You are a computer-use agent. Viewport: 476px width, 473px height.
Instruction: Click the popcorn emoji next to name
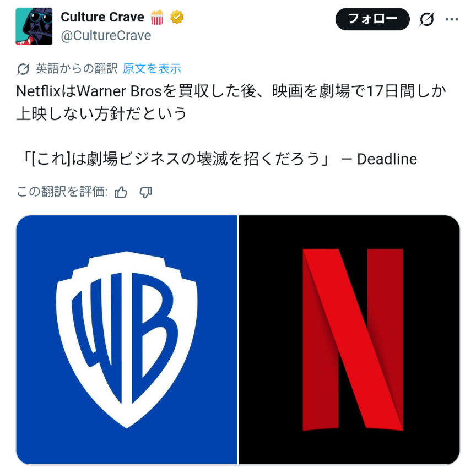(x=157, y=17)
